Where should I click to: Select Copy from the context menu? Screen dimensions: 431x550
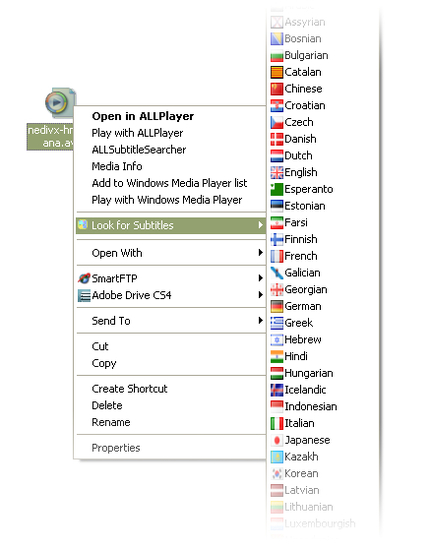104,363
